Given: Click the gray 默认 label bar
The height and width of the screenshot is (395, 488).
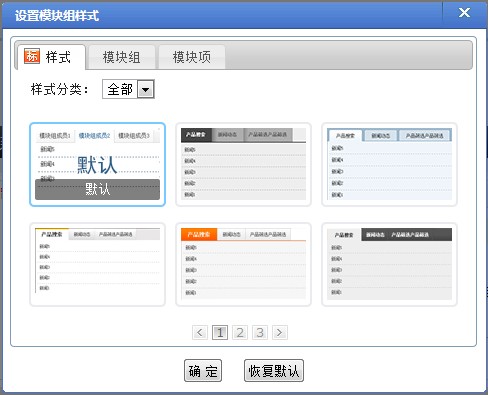Looking at the screenshot, I should (x=97, y=189).
